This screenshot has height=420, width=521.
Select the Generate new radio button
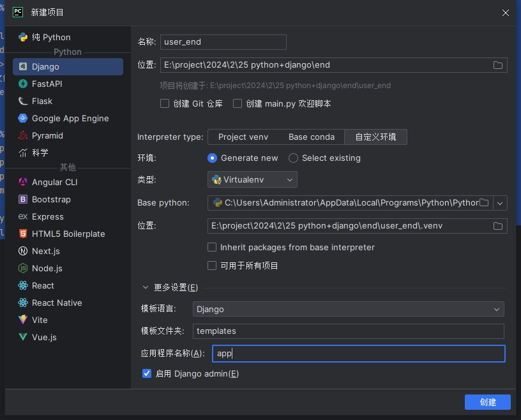(x=212, y=158)
